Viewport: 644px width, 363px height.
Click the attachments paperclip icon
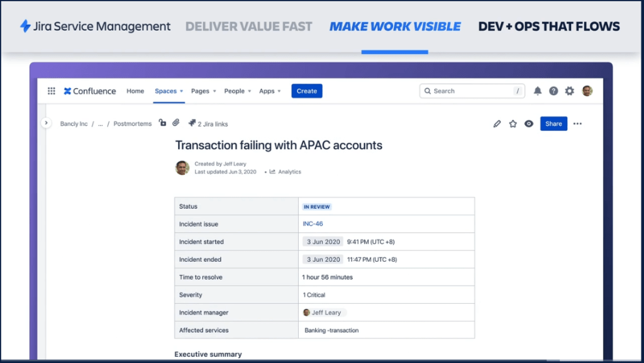point(176,123)
